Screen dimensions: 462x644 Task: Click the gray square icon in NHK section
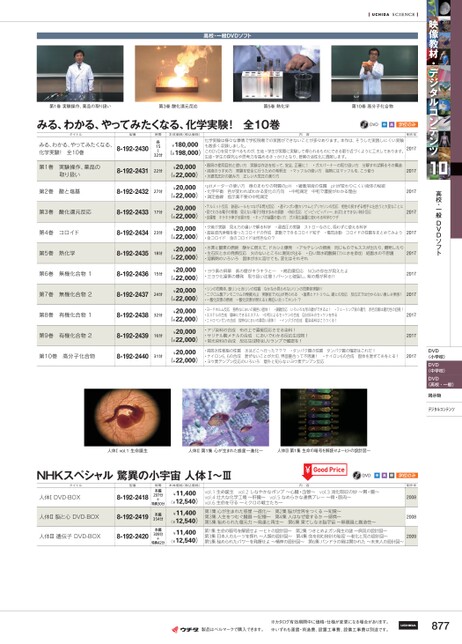coord(391,476)
